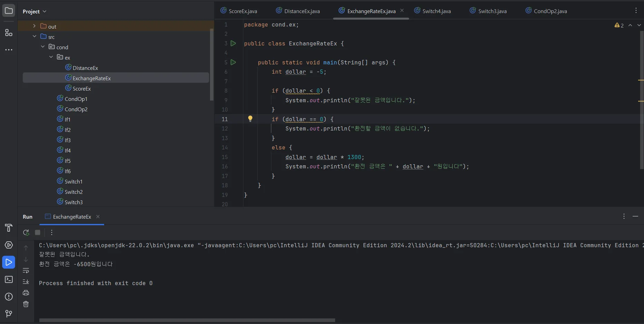Select Switch3 in the project tree
This screenshot has width=644, height=324.
[73, 202]
